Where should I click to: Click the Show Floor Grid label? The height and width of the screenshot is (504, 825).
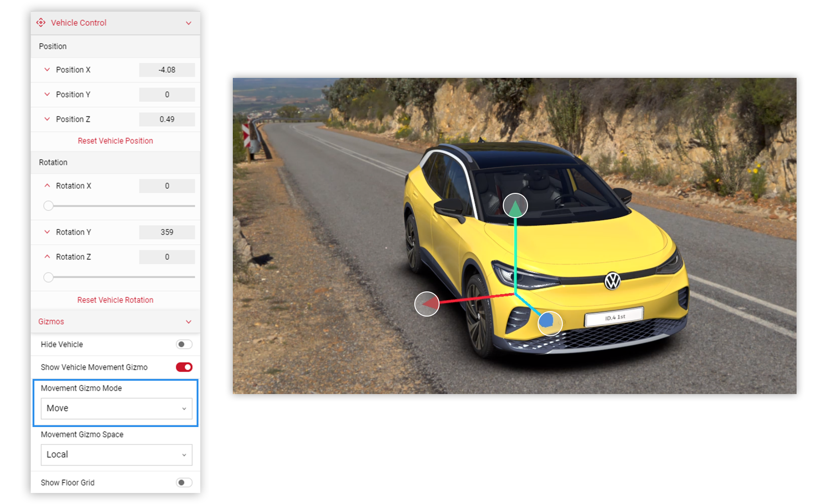[x=67, y=482]
